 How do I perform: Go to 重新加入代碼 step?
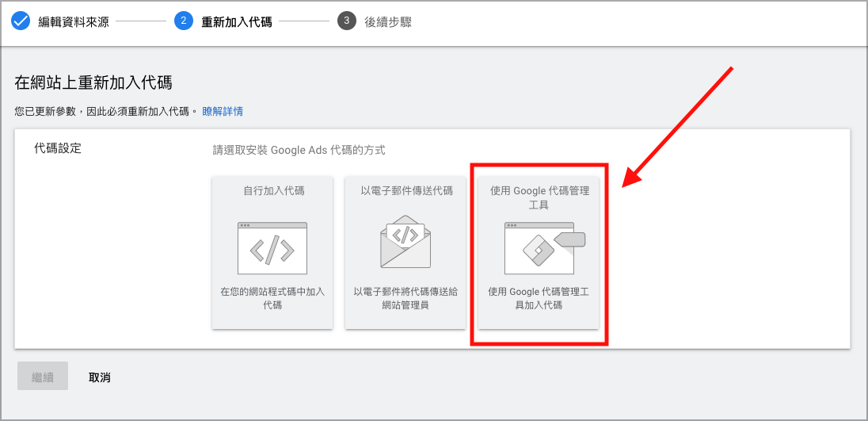click(x=236, y=22)
